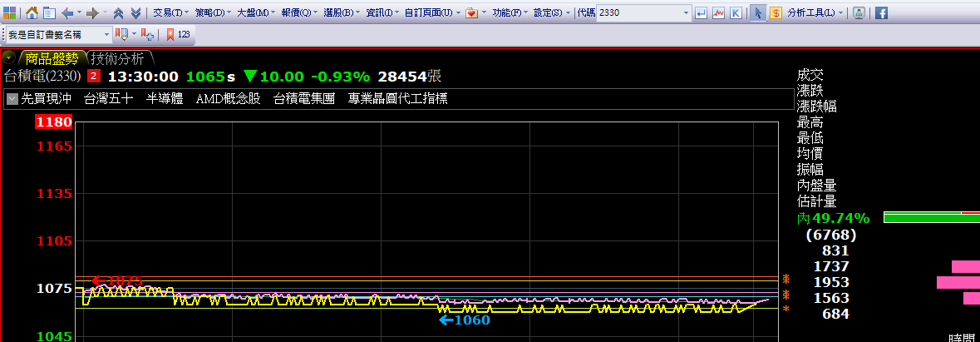
Task: Click the pink volume bar beside 1953
Action: tap(958, 282)
